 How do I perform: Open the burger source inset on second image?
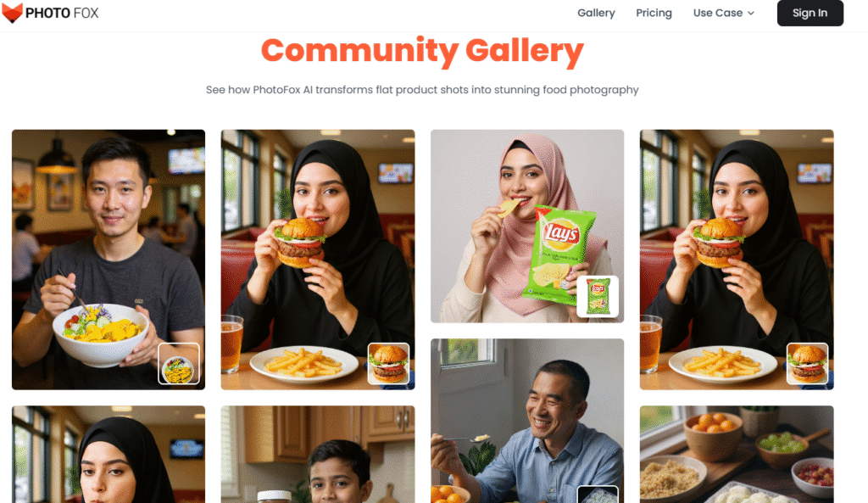coord(388,363)
